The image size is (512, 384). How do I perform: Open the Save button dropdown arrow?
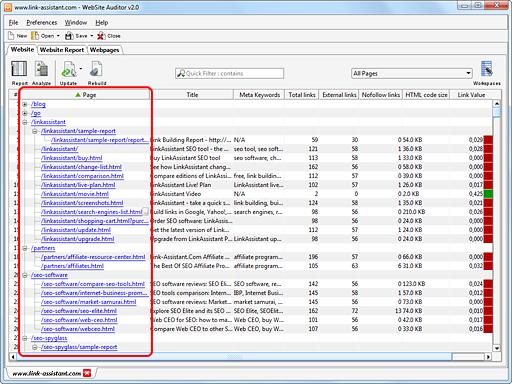(92, 36)
